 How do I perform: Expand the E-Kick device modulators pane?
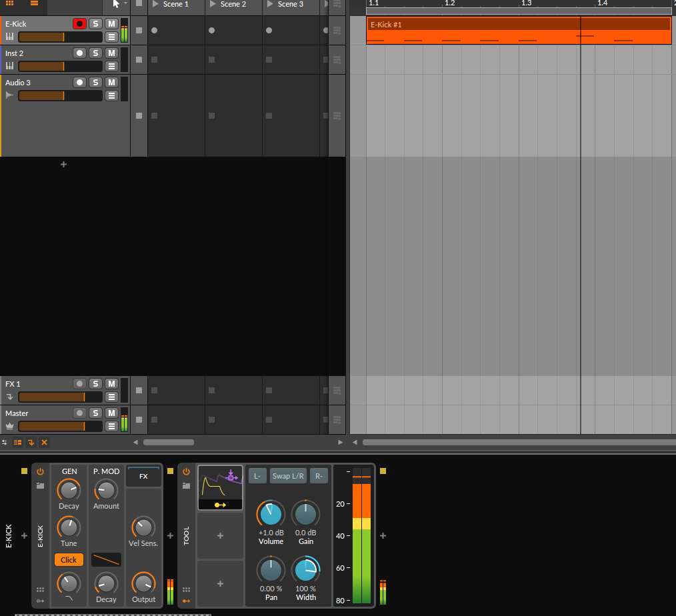[x=41, y=601]
